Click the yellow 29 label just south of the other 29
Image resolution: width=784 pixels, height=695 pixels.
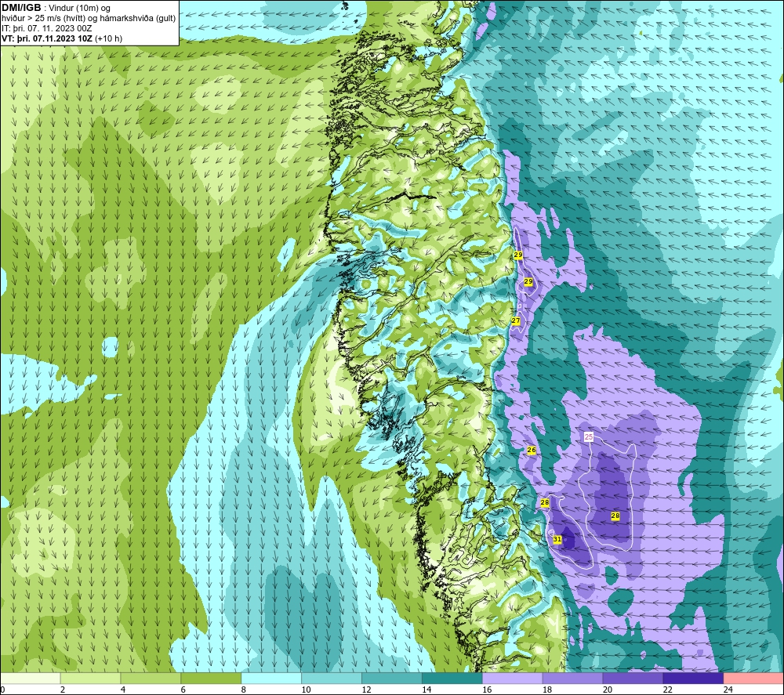(528, 282)
